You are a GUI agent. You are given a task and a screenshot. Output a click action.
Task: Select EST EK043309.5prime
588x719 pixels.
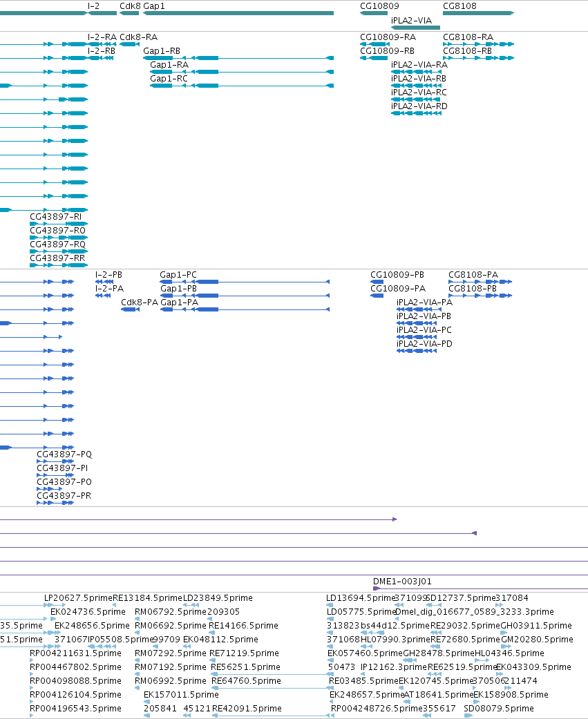534,667
